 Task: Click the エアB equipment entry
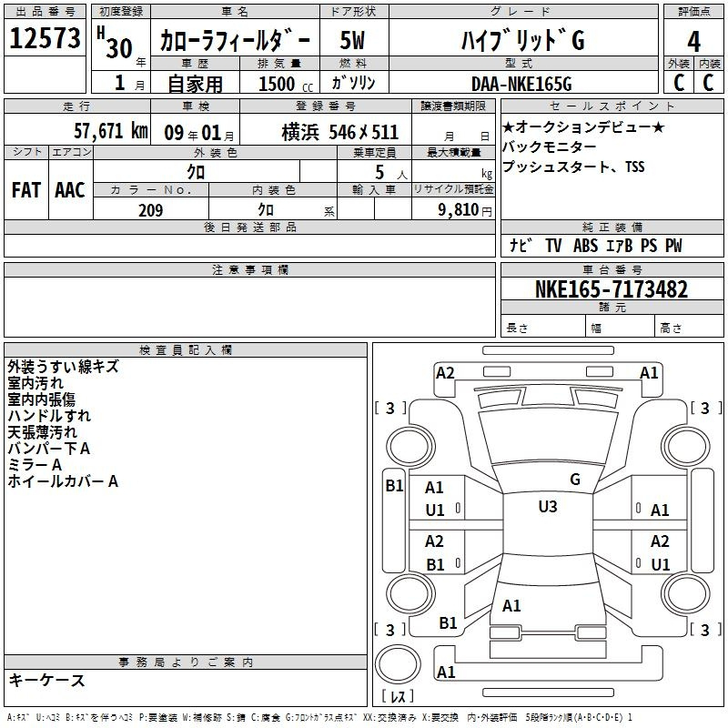coord(620,245)
